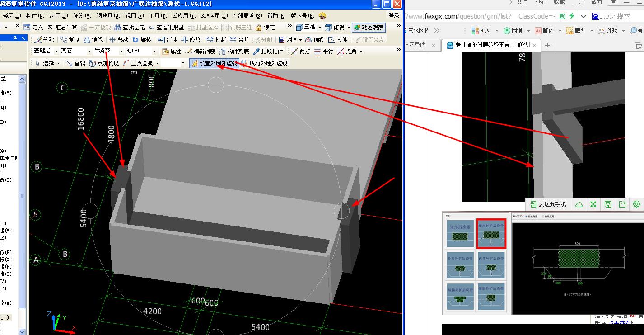
Task: Switch to 俯视 top view
Action: 335,28
